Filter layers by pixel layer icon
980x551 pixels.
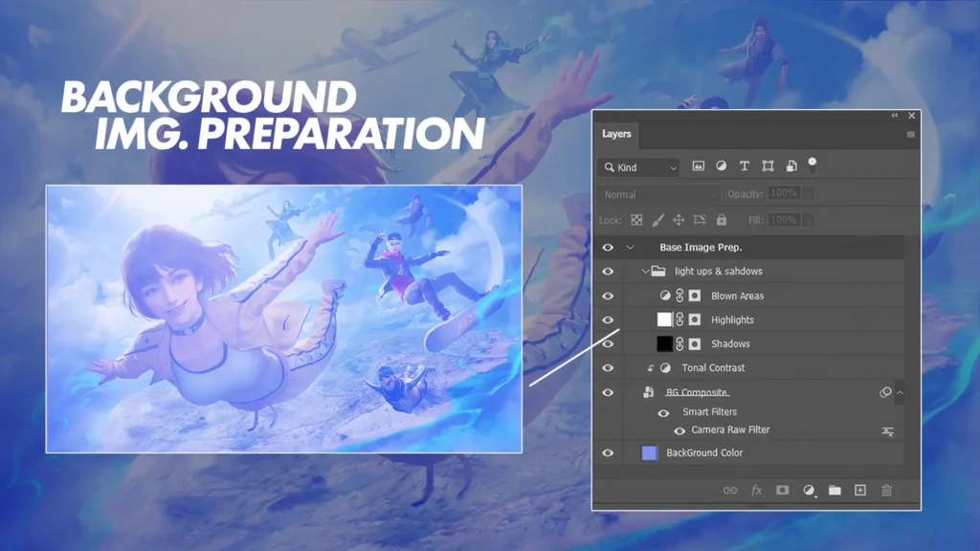click(x=699, y=166)
